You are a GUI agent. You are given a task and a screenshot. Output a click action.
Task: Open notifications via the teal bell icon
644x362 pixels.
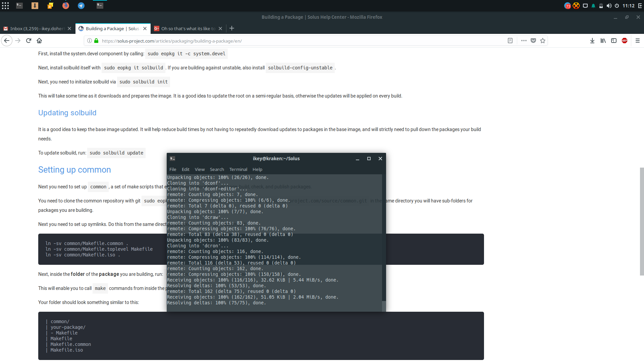pyautogui.click(x=593, y=6)
